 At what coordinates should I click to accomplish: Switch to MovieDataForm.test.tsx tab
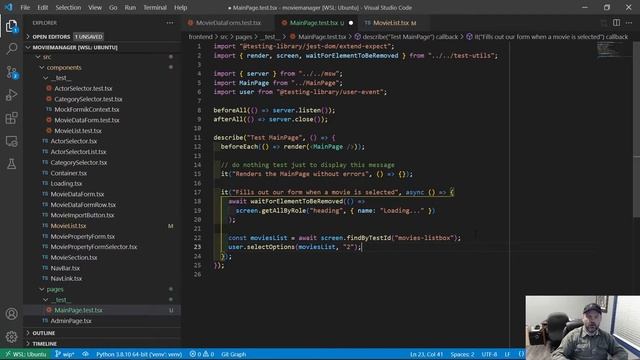pyautogui.click(x=228, y=23)
